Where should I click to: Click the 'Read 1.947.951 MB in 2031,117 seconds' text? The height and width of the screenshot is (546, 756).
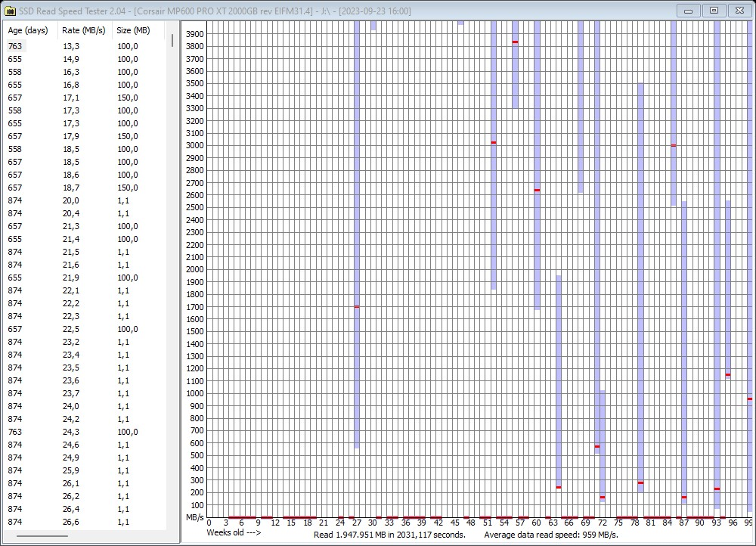(389, 535)
